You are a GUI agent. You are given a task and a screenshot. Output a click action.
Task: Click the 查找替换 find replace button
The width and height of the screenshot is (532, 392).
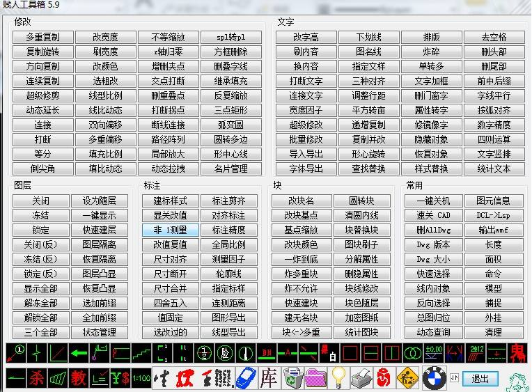[x=369, y=168]
